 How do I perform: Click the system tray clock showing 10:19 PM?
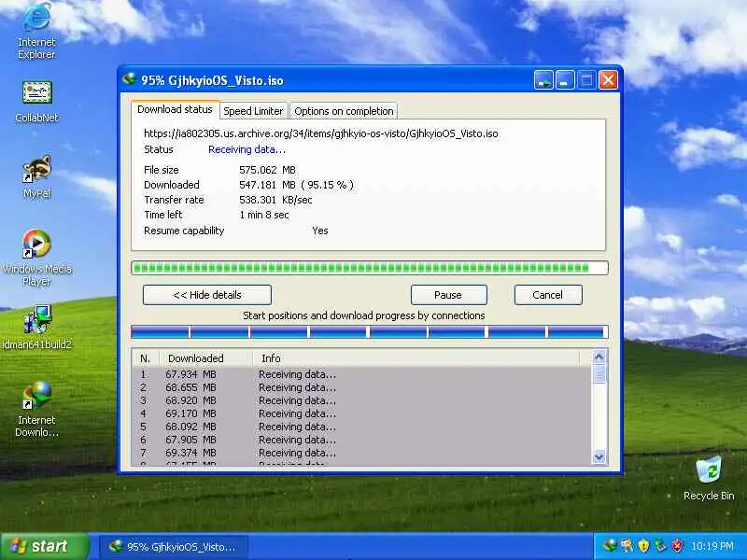[712, 546]
